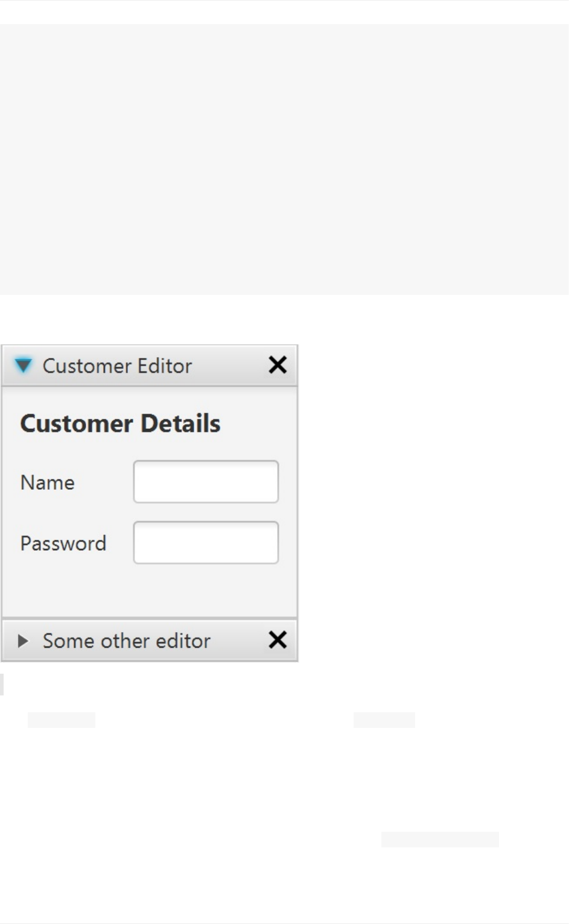Click blank header space right of Some other editor

point(238,641)
